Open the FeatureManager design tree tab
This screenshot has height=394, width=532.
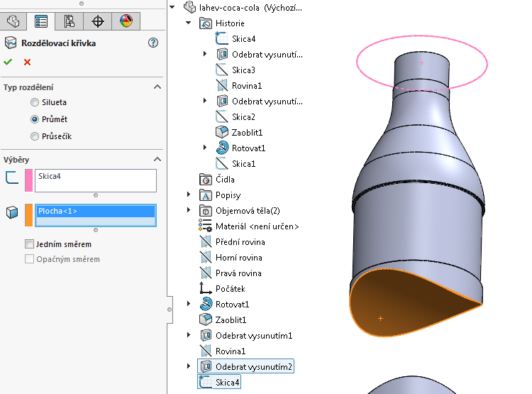13,21
